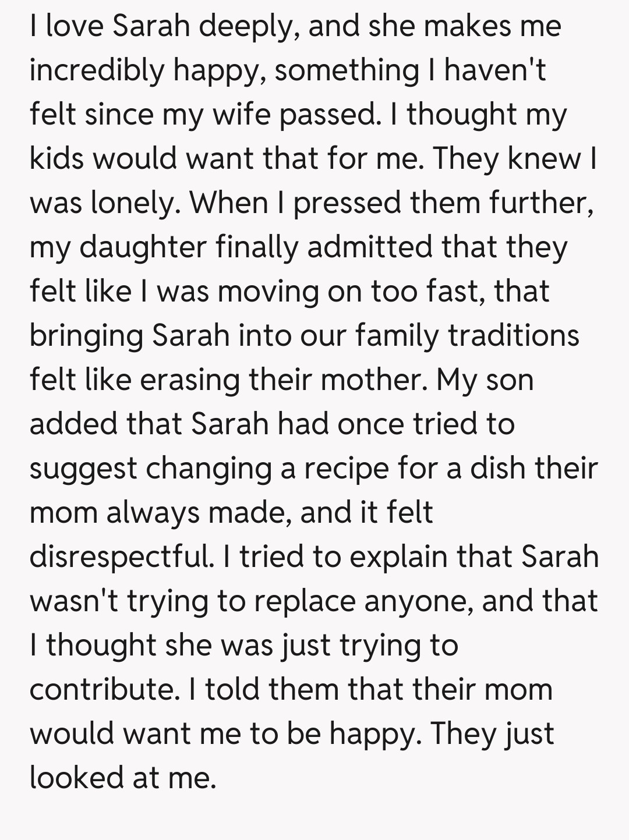This screenshot has width=629, height=840.
Task: Click the word "contribute"
Action: click(103, 689)
